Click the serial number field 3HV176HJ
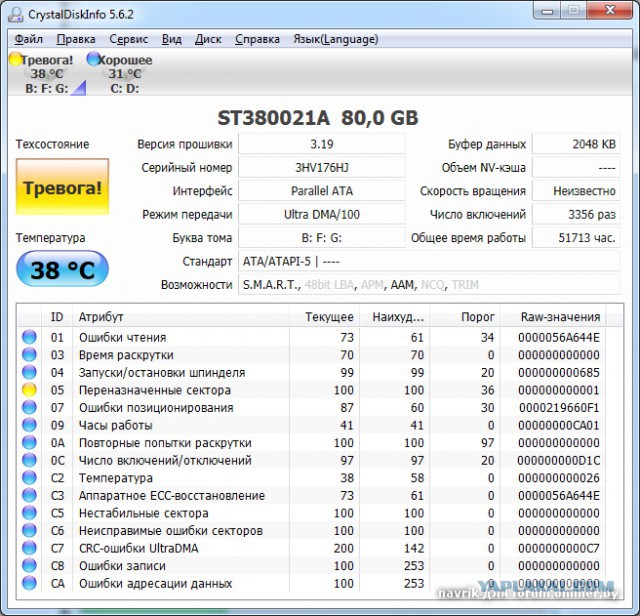Screen dimensions: 640x616 [x=322, y=168]
